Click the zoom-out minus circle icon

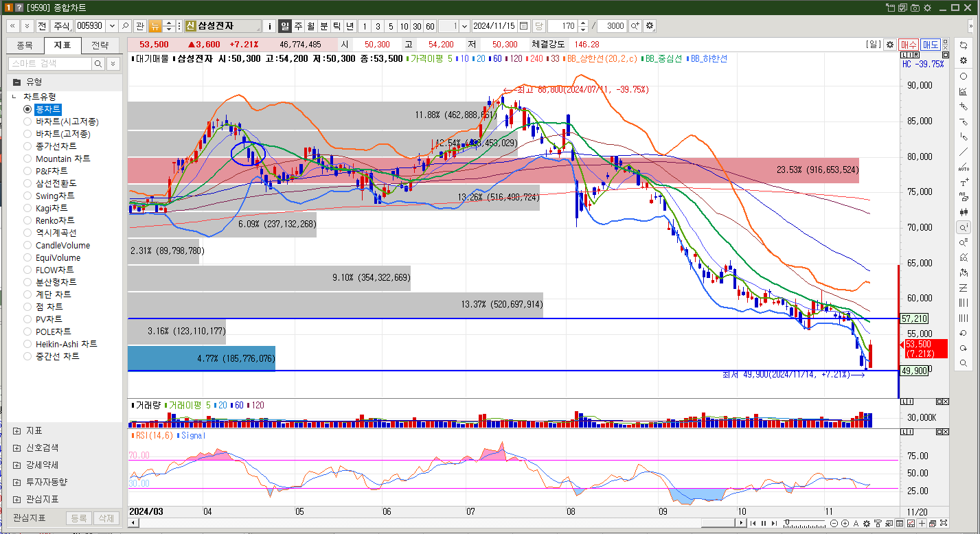(834, 523)
